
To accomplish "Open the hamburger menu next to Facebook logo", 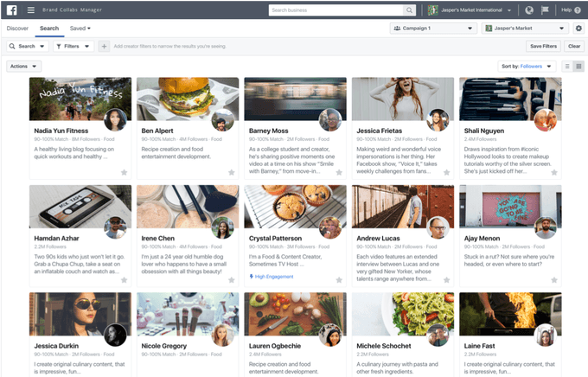I will [x=31, y=10].
